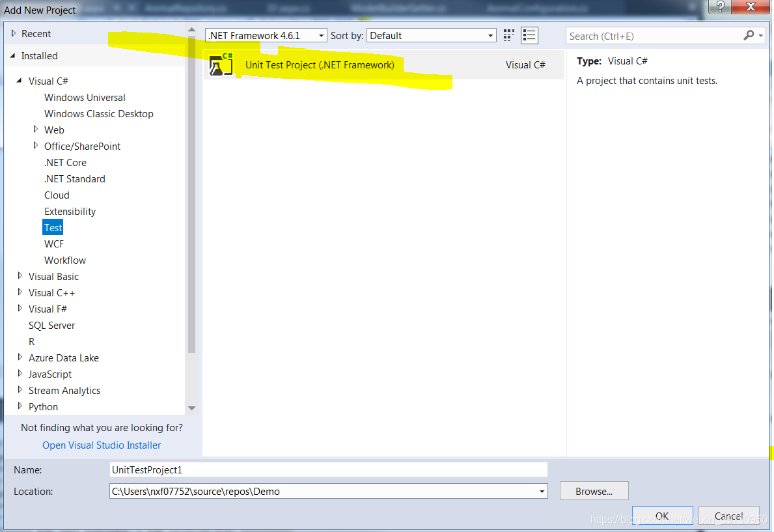Expand the Python node
The height and width of the screenshot is (532, 774).
[x=20, y=406]
